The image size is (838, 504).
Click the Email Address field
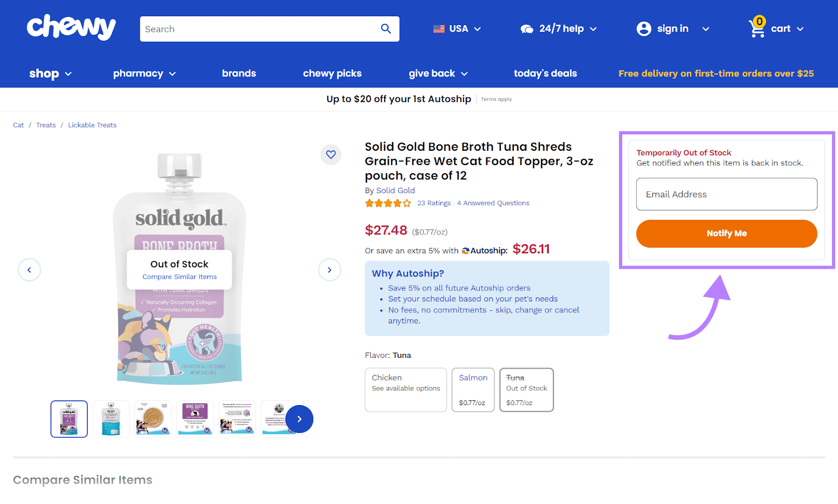726,194
